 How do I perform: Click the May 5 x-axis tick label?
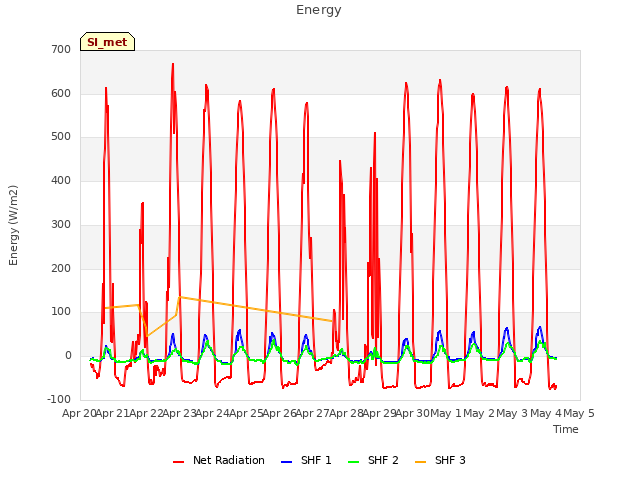click(579, 413)
